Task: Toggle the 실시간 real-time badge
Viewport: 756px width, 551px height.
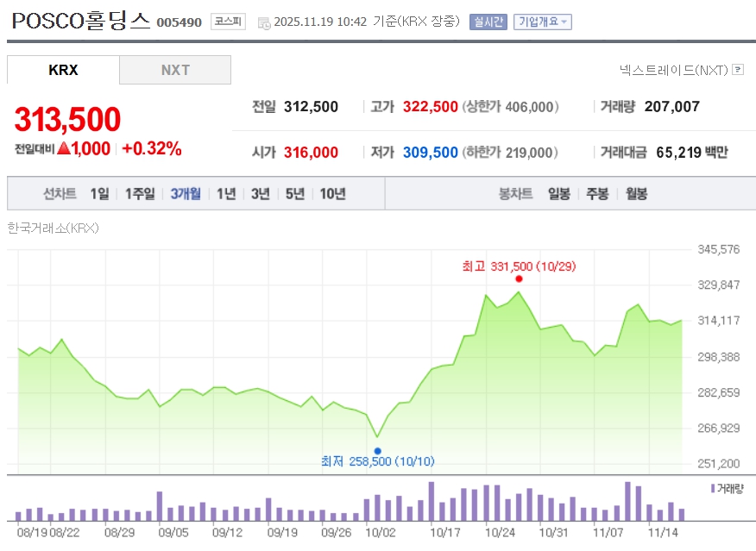Action: pyautogui.click(x=488, y=22)
